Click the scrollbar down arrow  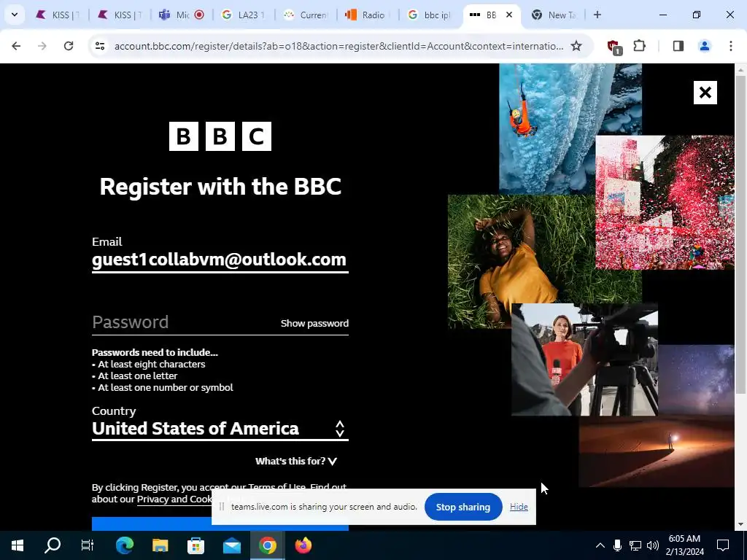(x=741, y=524)
